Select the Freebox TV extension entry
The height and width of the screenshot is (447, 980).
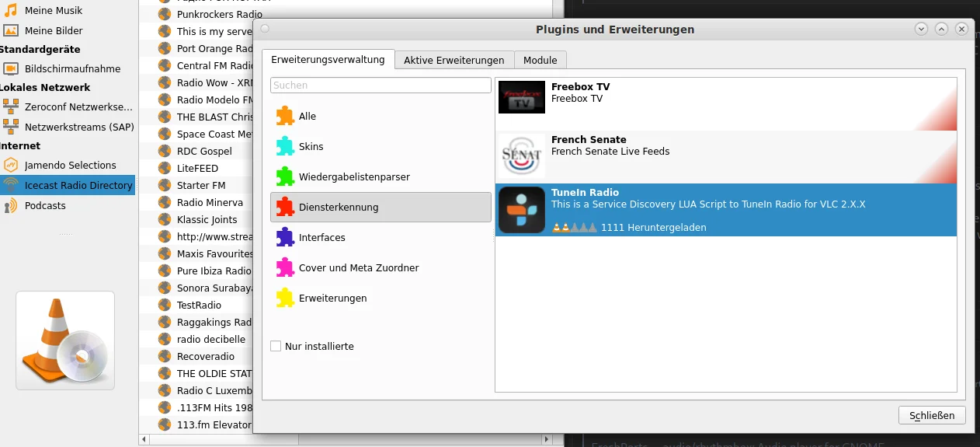(x=726, y=104)
